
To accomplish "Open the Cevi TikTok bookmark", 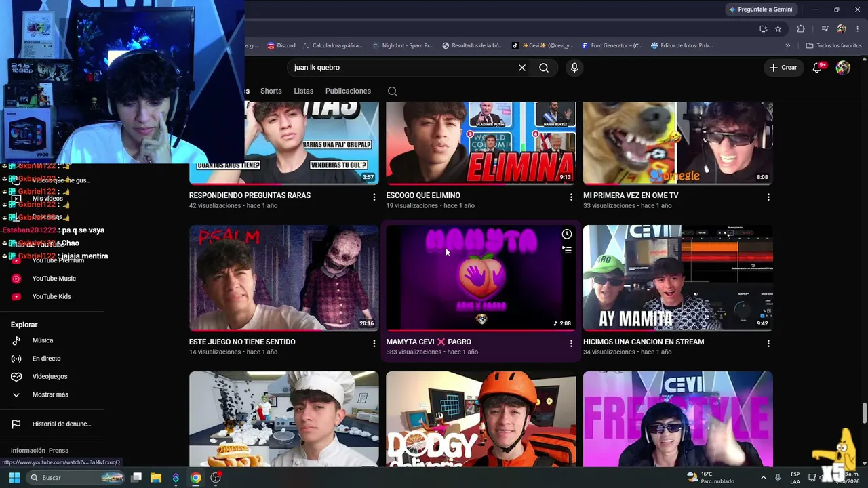I will pos(542,45).
